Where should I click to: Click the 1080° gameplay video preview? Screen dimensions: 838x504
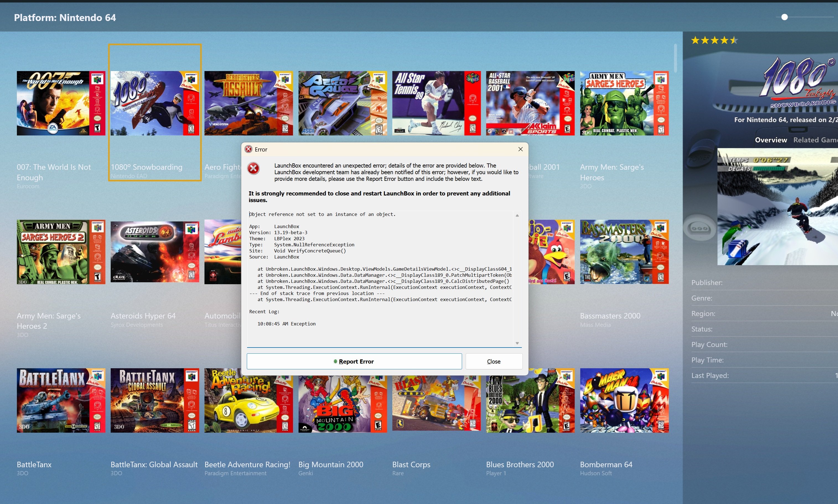click(x=777, y=207)
